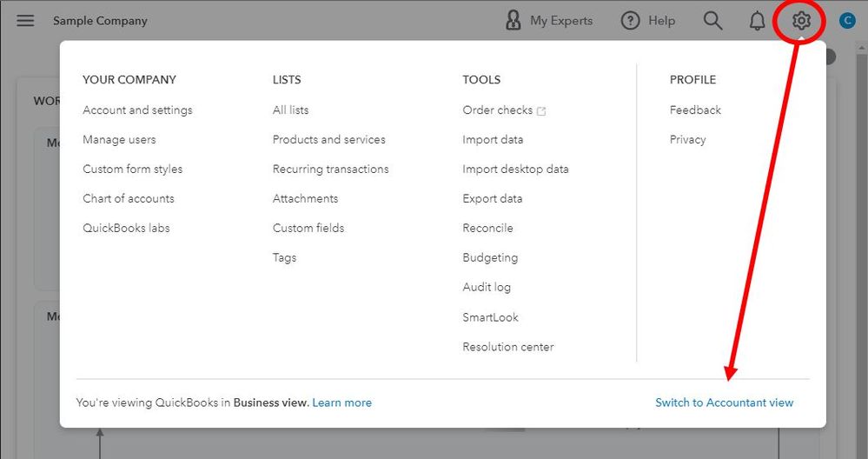
Task: Switch to Accountant view
Action: pos(724,402)
